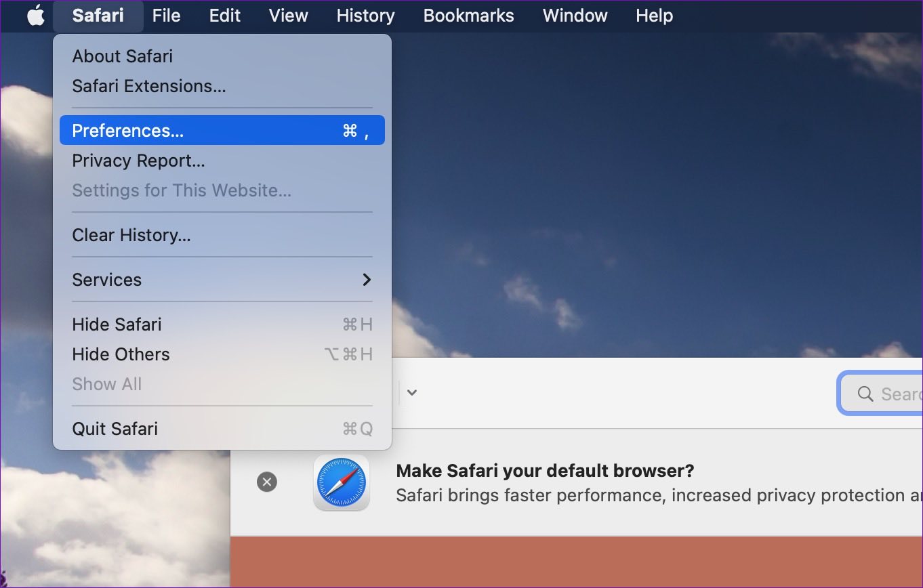Open the View menu
Image resolution: width=923 pixels, height=588 pixels.
[x=289, y=16]
